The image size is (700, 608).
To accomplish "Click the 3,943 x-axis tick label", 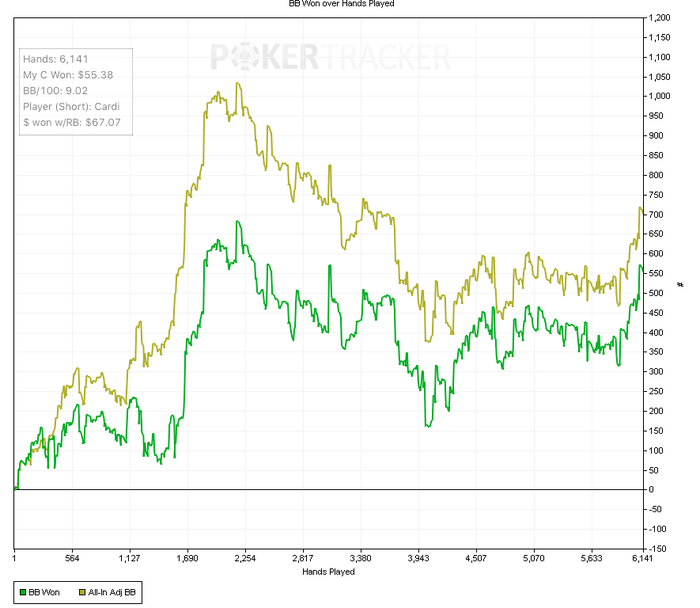I will pyautogui.click(x=418, y=558).
